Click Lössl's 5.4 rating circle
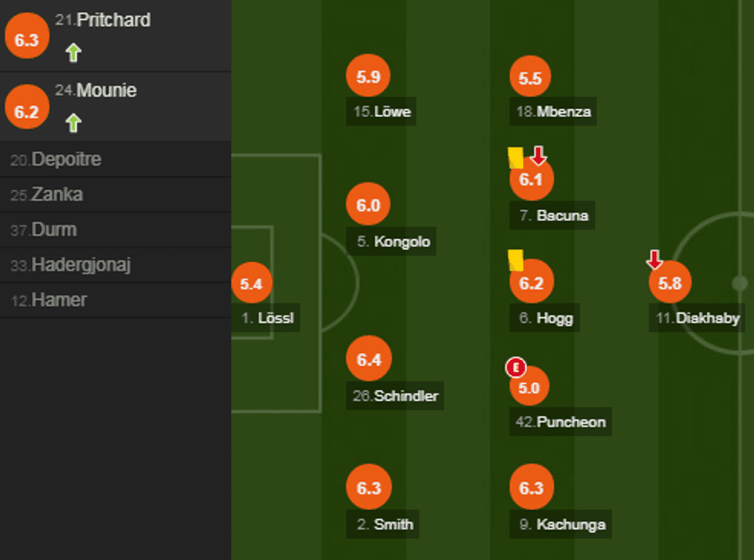 pos(251,284)
